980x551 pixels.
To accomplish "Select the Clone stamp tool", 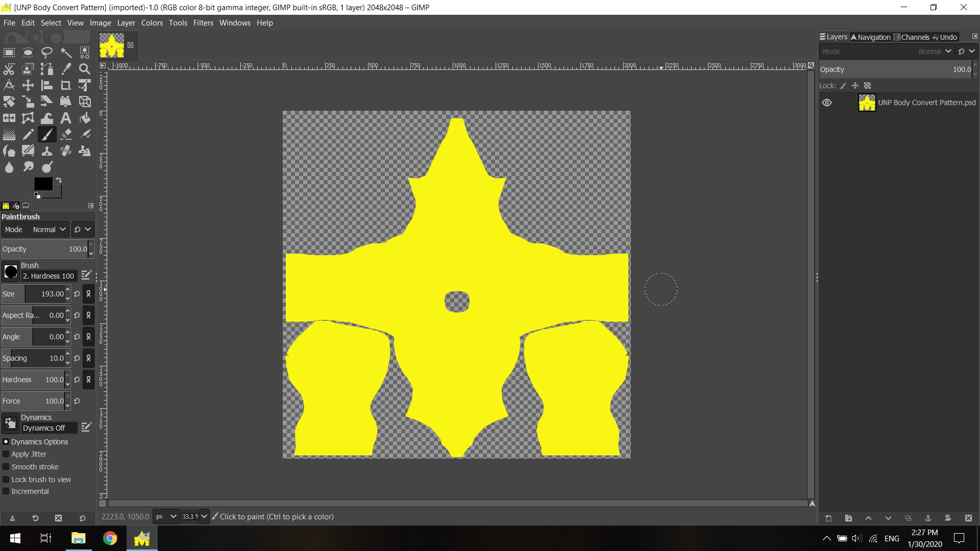I will [x=47, y=151].
